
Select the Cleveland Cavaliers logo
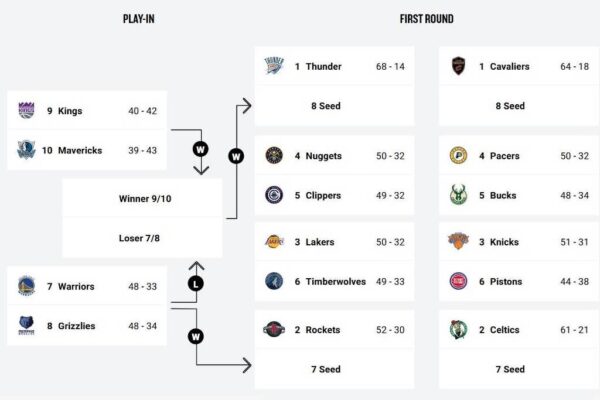[458, 66]
